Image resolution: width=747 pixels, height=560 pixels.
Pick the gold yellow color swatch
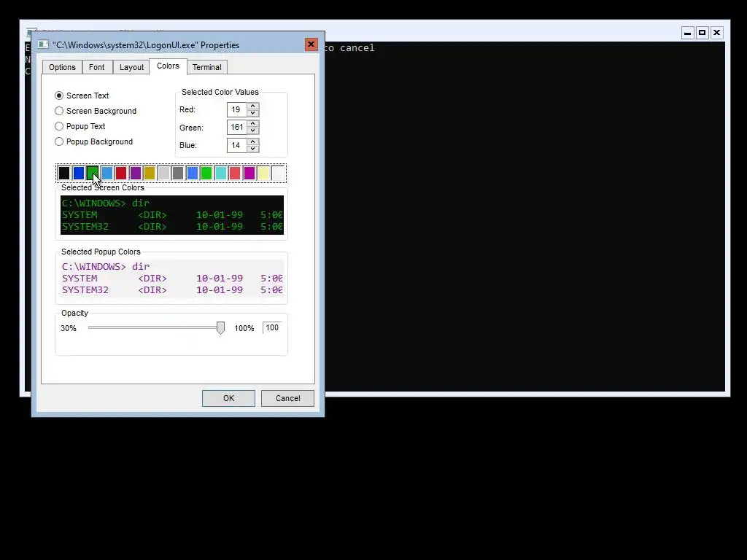150,173
